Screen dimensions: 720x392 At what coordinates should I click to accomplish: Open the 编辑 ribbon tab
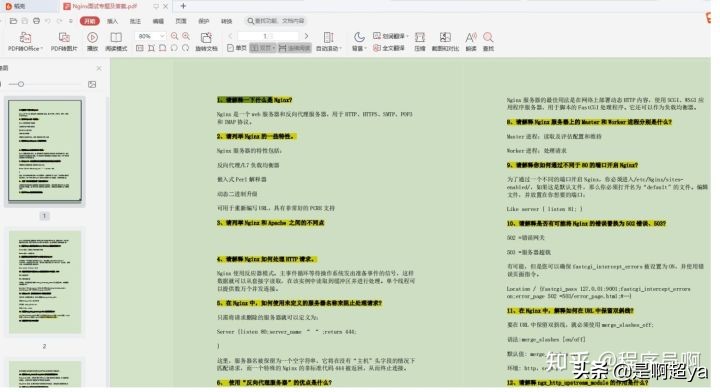click(x=158, y=21)
